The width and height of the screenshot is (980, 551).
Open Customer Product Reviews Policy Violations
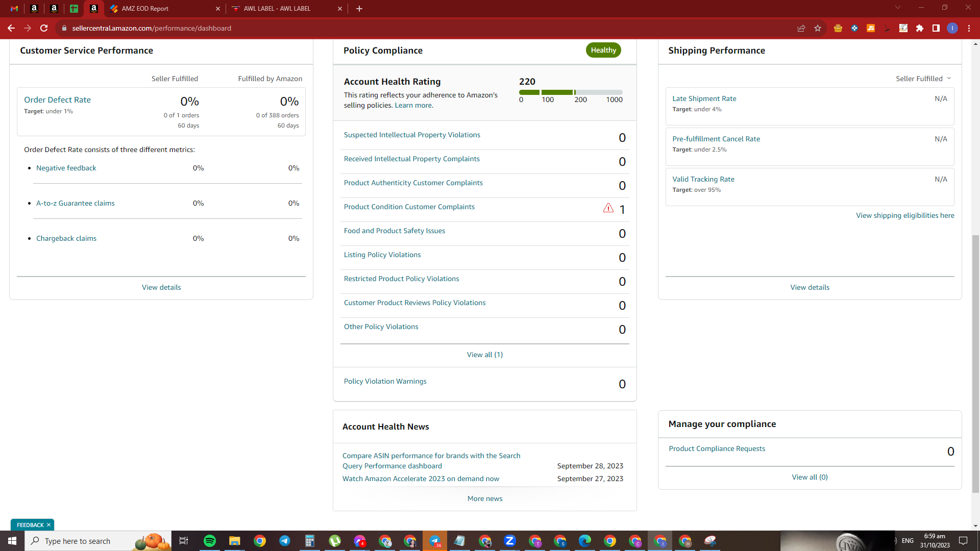point(415,303)
